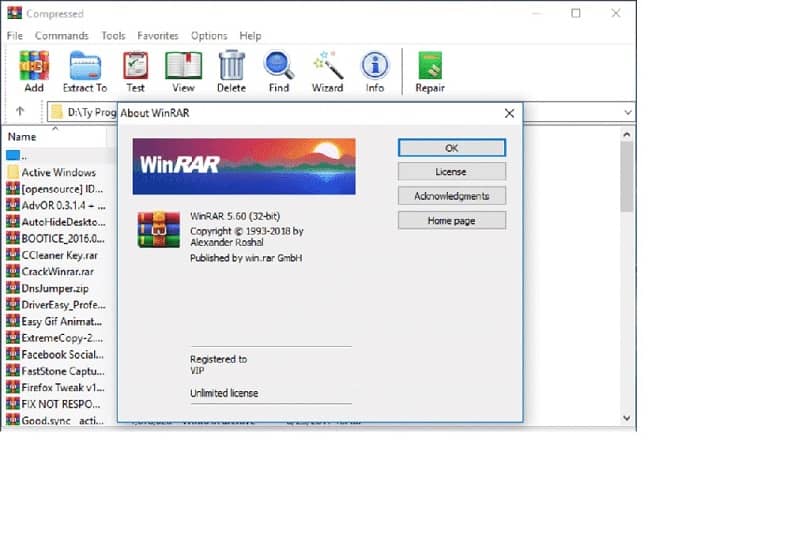Open the Acknowledgments button
Screen dimensions: 806x546
click(452, 196)
